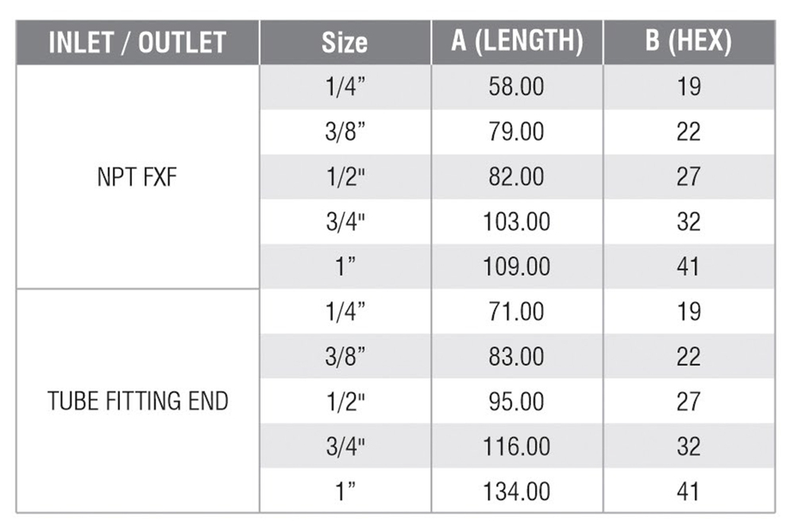Click the 103.00 length value
794x532 pixels.
tap(517, 222)
